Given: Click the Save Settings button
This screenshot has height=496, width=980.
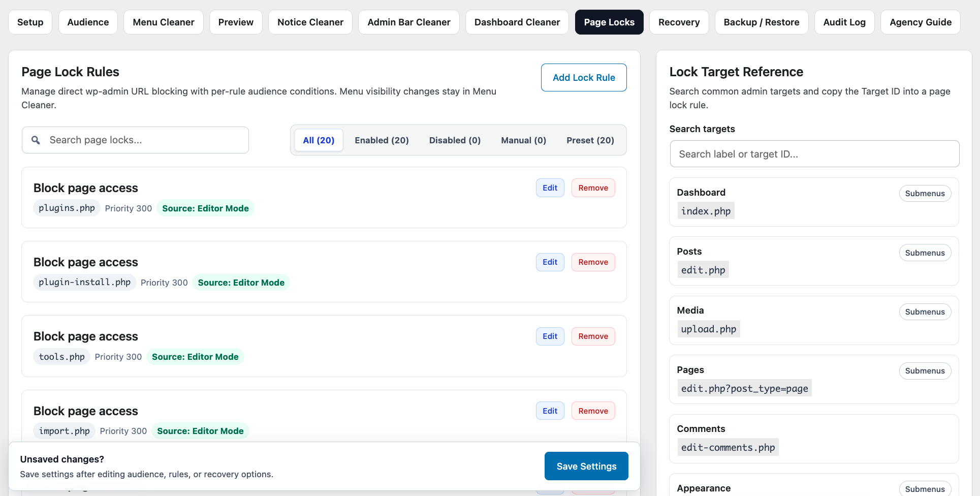Looking at the screenshot, I should 586,466.
